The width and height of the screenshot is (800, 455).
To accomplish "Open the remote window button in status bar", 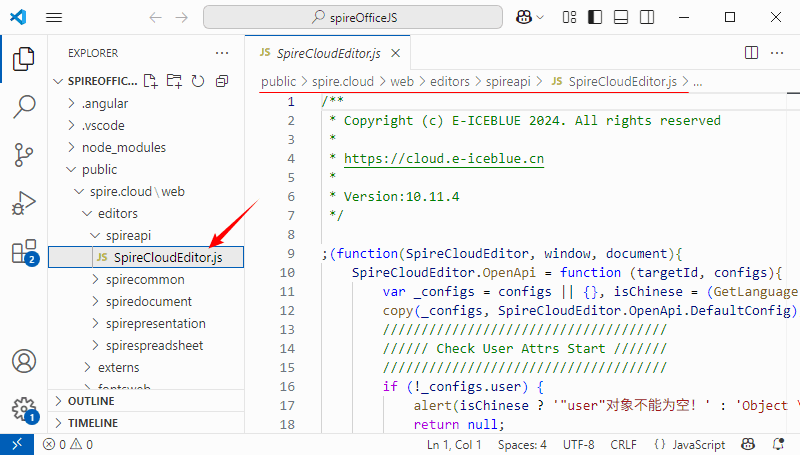I will [17, 444].
